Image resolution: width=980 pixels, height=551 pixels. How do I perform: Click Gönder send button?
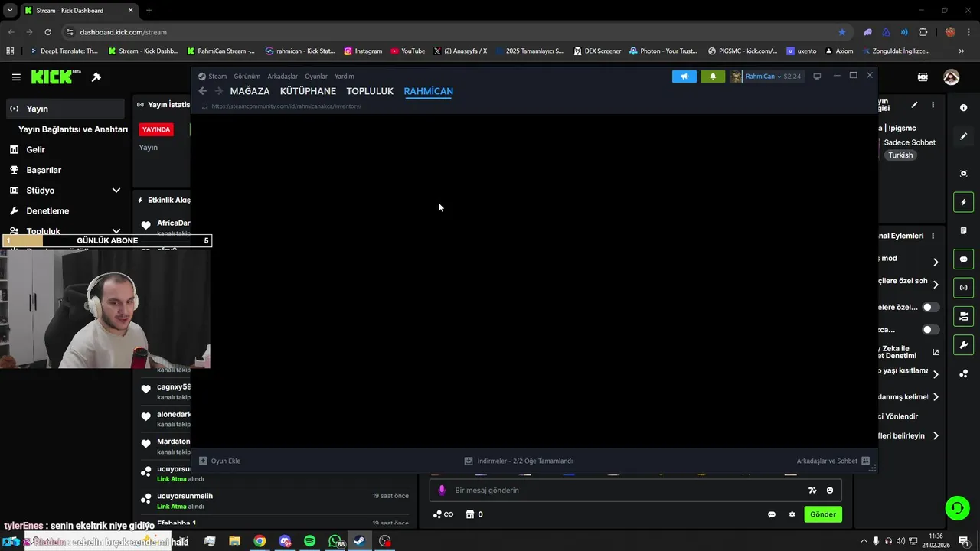(823, 514)
